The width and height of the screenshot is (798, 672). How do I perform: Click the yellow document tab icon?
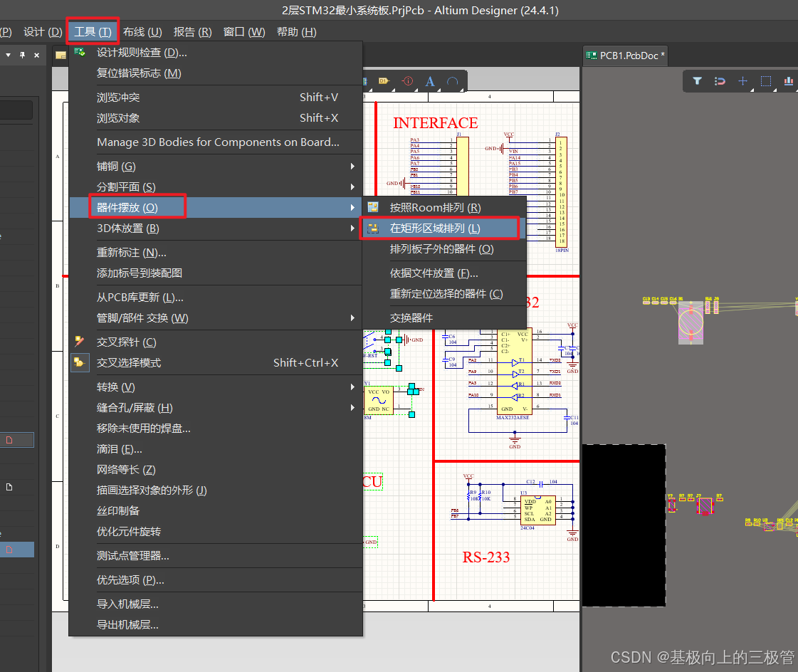[x=61, y=55]
